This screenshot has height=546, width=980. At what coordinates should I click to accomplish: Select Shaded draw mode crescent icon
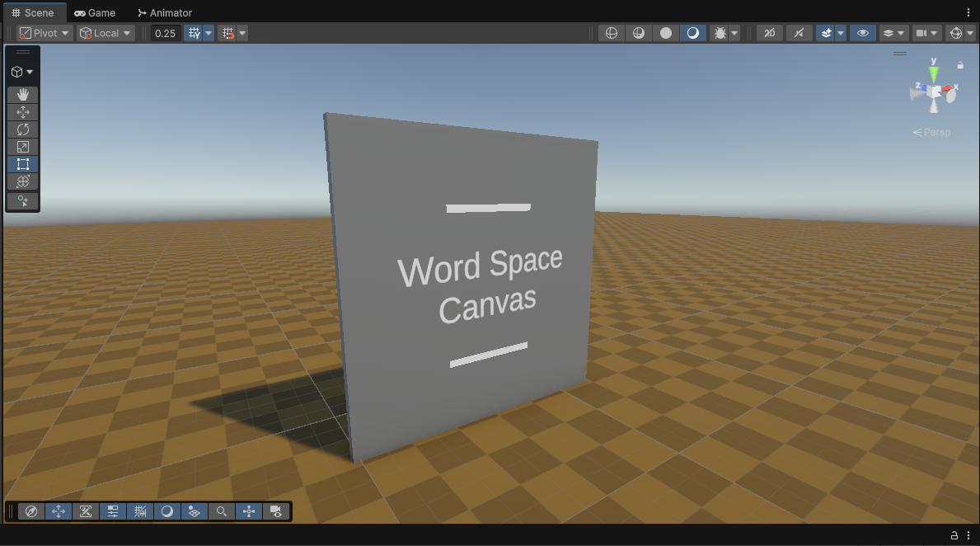692,33
